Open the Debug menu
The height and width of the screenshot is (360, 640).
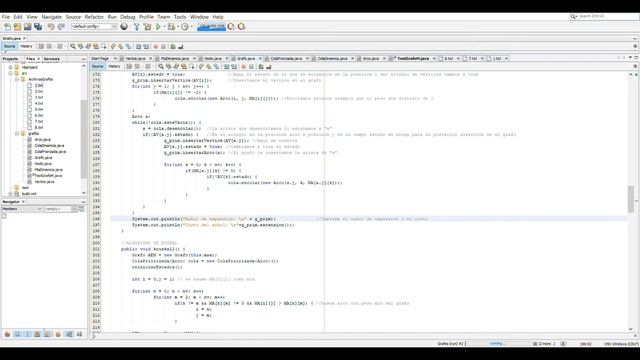coord(128,17)
